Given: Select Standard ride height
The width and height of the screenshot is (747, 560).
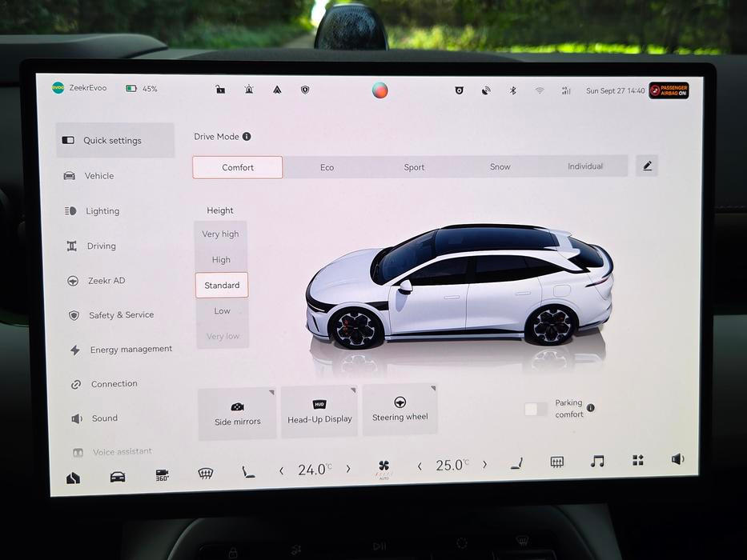Looking at the screenshot, I should (222, 286).
